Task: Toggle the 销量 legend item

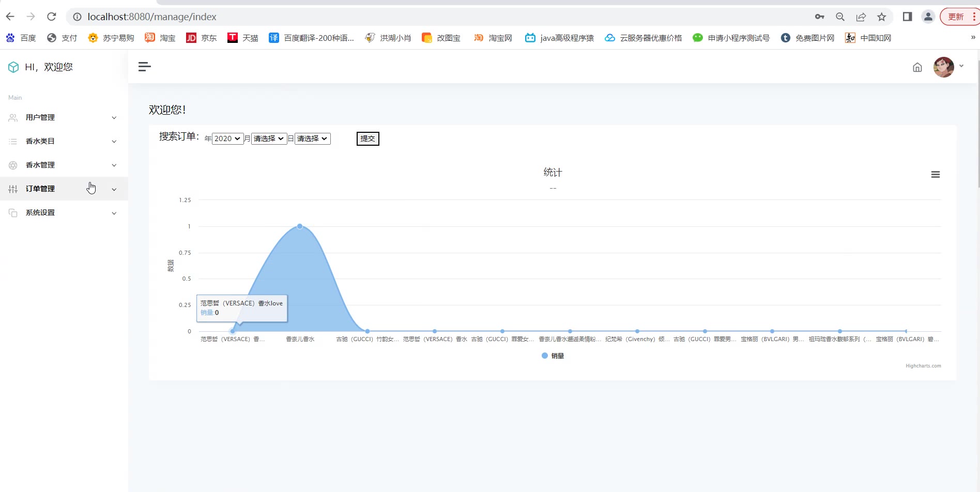Action: (x=553, y=356)
